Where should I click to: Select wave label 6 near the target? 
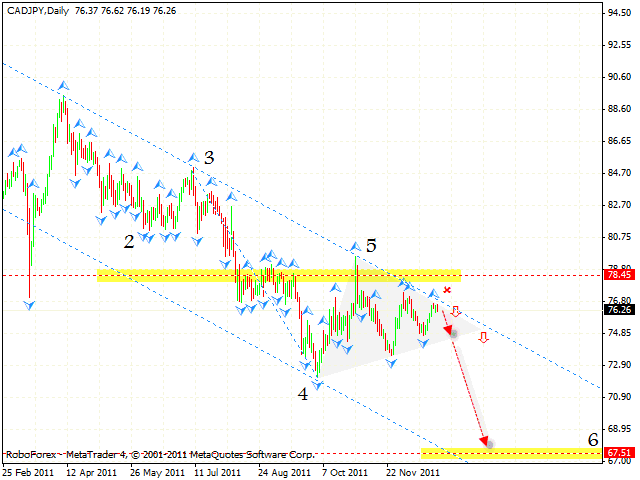tap(593, 440)
